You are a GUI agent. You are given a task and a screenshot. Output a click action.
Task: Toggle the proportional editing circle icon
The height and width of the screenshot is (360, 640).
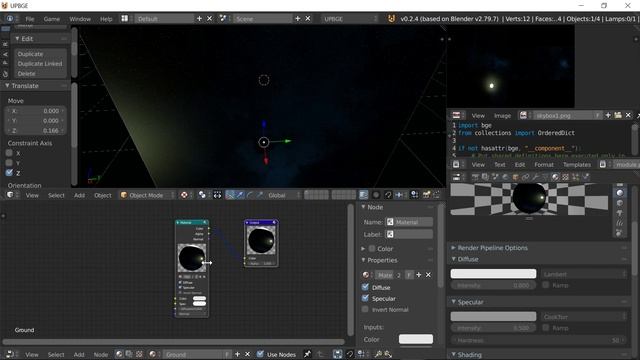point(376,195)
